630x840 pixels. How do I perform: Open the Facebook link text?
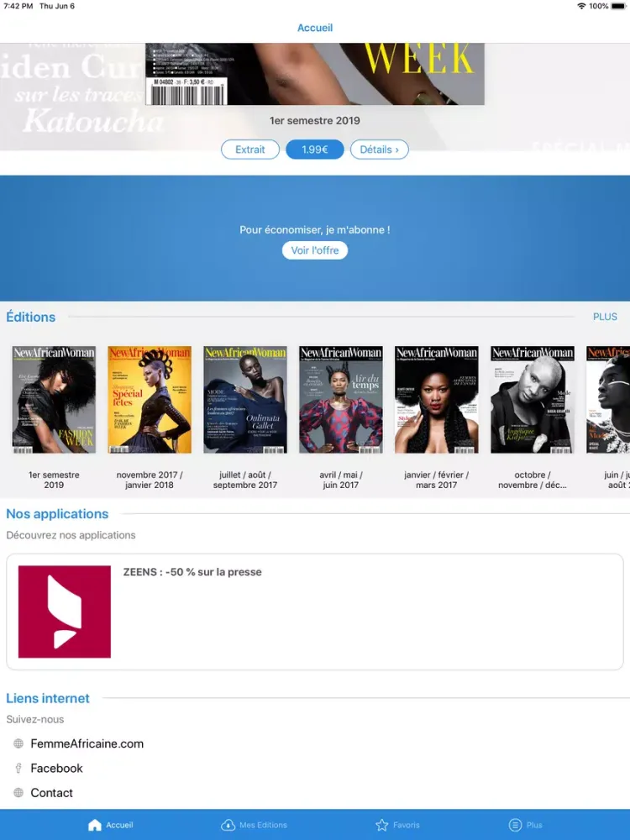point(57,769)
